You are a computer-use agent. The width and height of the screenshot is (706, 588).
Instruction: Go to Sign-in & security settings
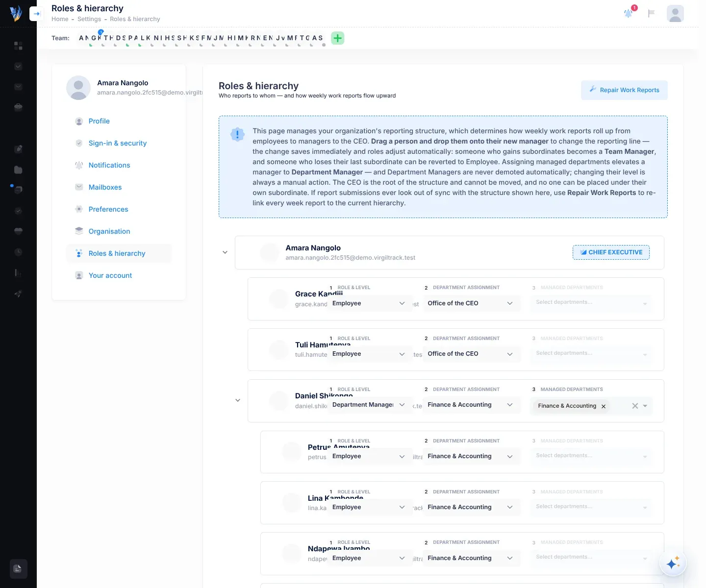point(118,143)
